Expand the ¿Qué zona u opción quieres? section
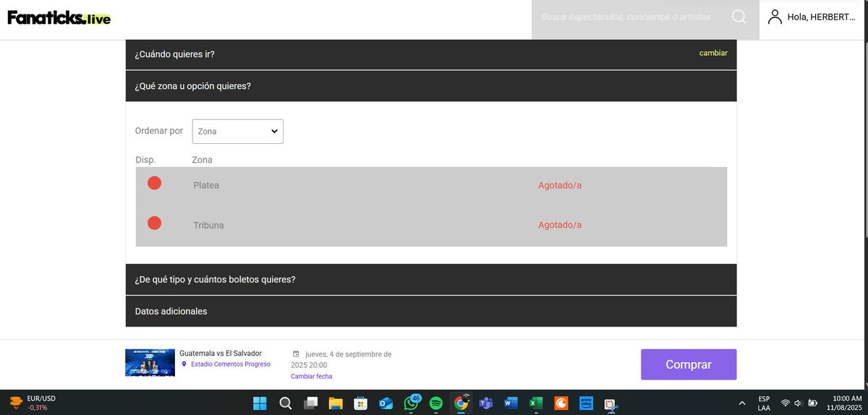This screenshot has height=415, width=868. (x=431, y=86)
